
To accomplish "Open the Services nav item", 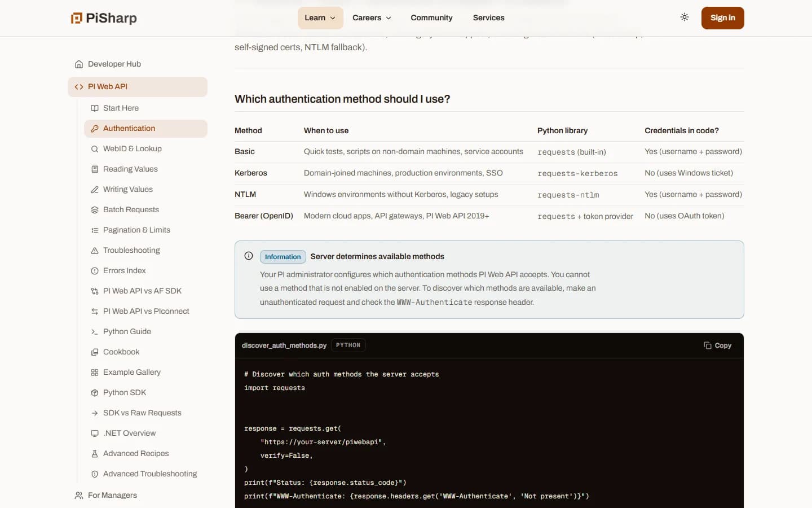I will [x=488, y=18].
